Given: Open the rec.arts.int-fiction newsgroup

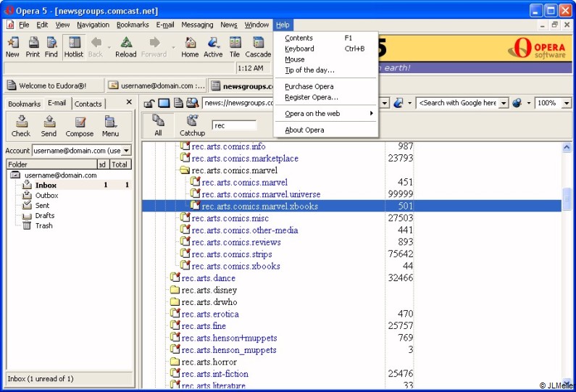Looking at the screenshot, I should coord(215,374).
